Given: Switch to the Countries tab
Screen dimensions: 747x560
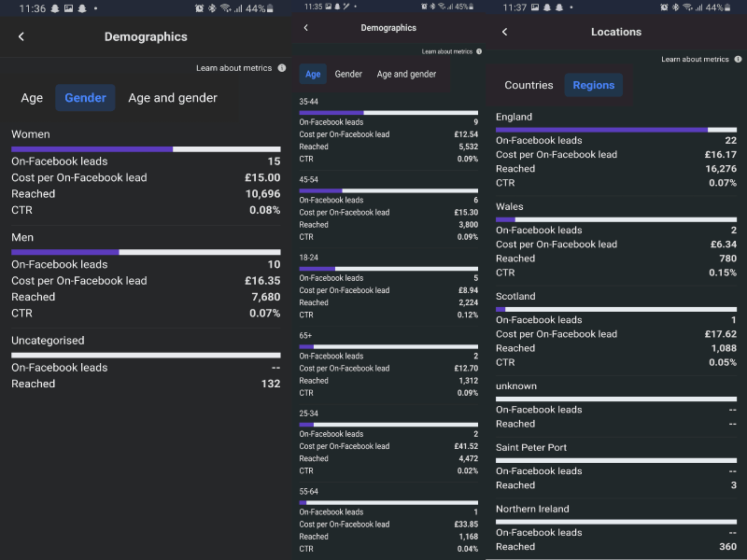Looking at the screenshot, I should pyautogui.click(x=529, y=85).
